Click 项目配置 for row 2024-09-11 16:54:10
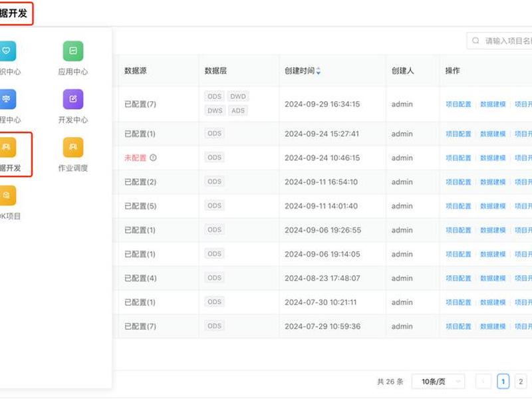 click(x=458, y=182)
